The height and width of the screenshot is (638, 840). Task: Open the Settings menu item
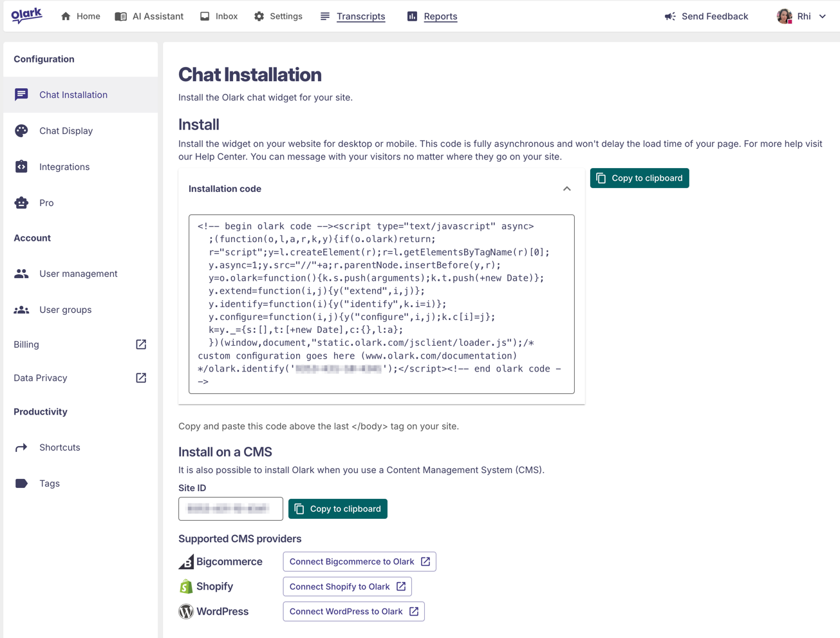(278, 16)
